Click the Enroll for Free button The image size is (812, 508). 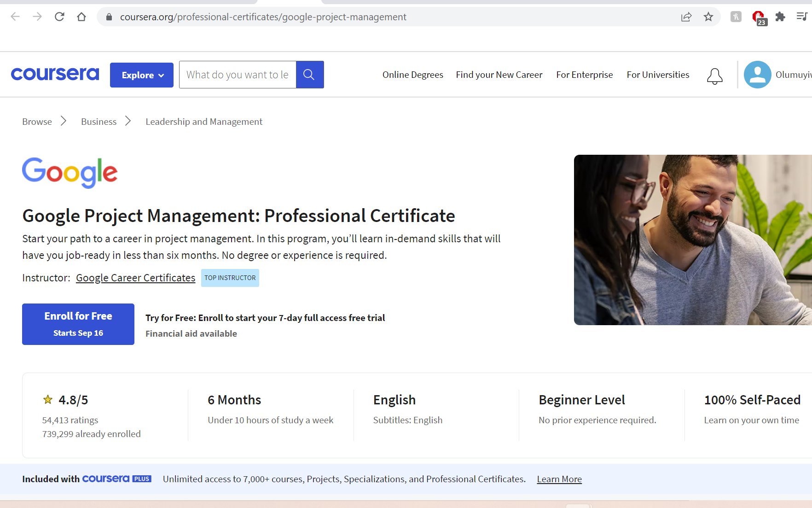[78, 324]
